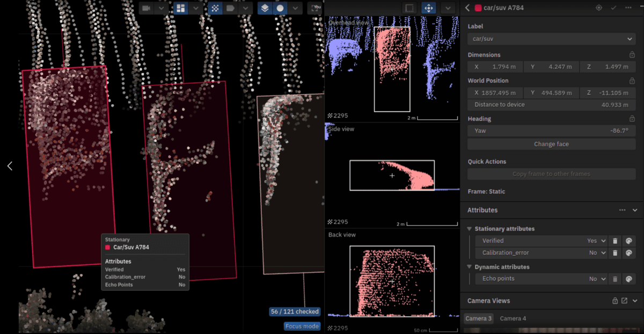Click Copy frame to other frames button
The height and width of the screenshot is (334, 644).
click(552, 174)
